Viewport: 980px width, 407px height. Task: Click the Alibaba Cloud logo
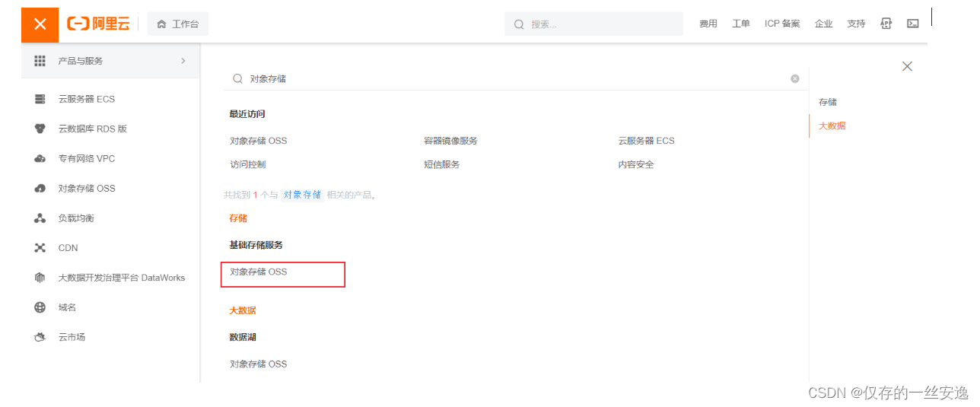coord(98,24)
